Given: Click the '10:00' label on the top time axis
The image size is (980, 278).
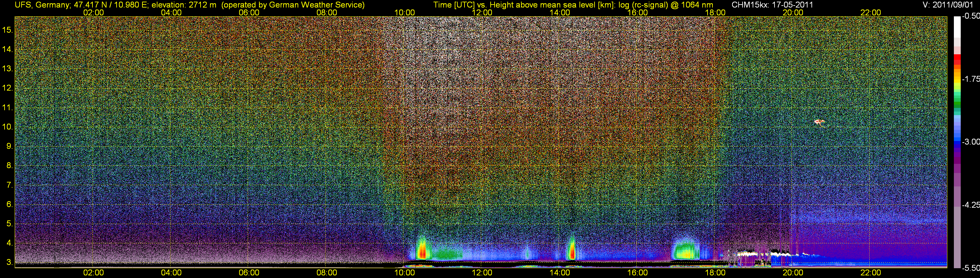Looking at the screenshot, I should tap(404, 12).
